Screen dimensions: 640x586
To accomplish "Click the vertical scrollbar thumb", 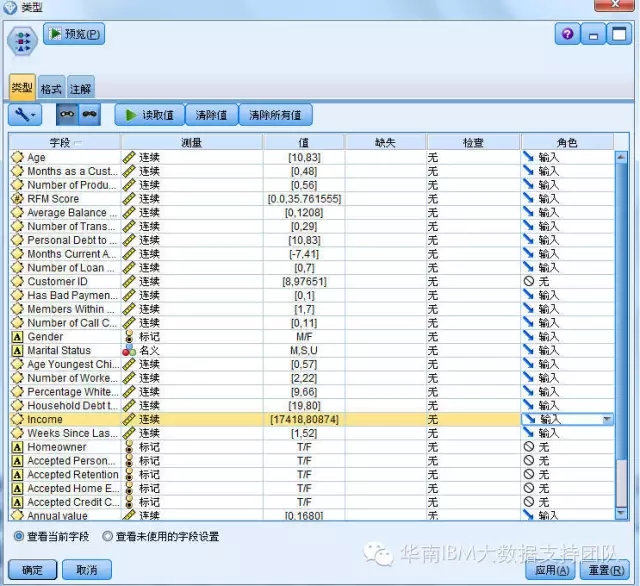I will click(621, 310).
